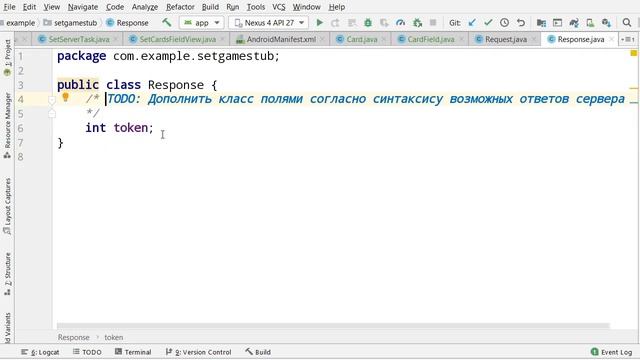Viewport: 640px width, 360px height.
Task: Show Git history clock icon
Action: (x=504, y=23)
